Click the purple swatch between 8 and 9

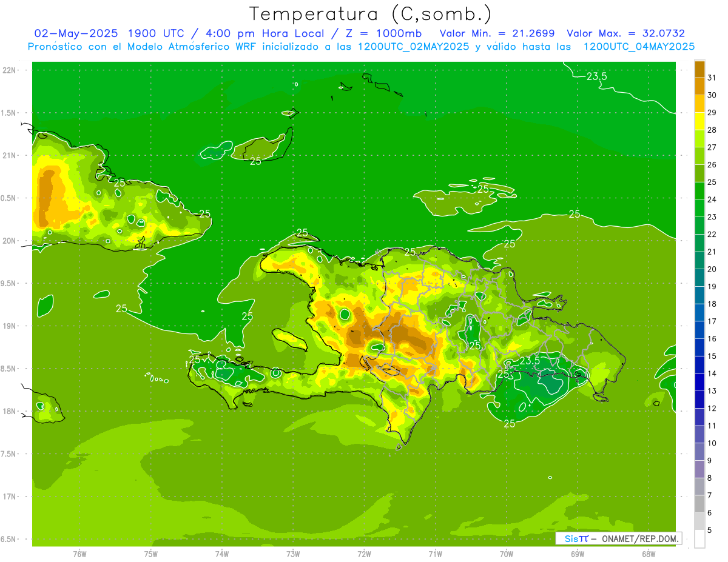coord(699,469)
